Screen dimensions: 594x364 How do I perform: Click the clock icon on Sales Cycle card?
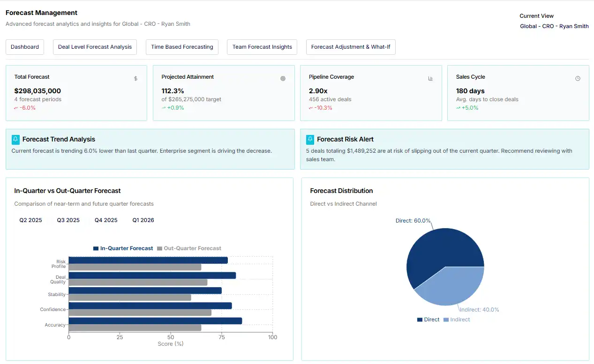(x=578, y=78)
